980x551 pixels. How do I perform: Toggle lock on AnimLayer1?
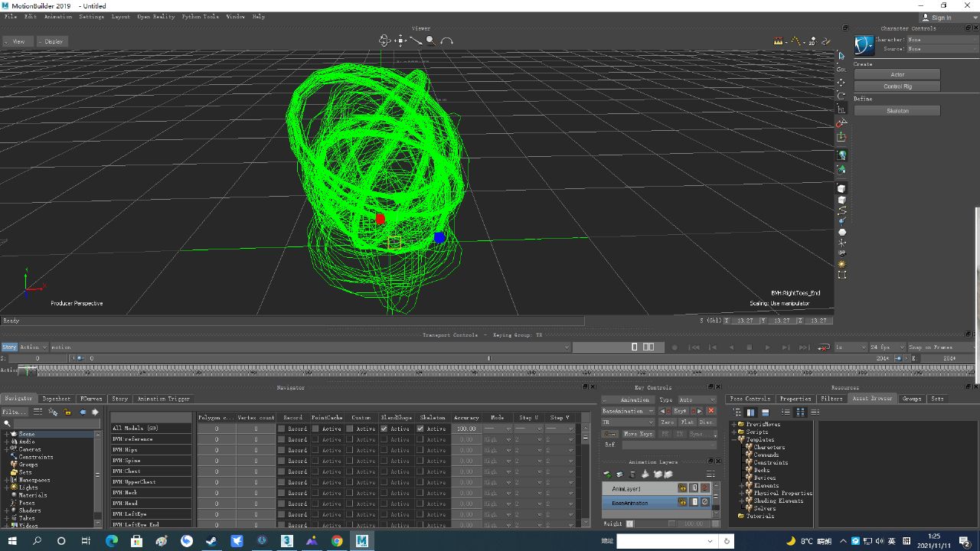pyautogui.click(x=682, y=488)
